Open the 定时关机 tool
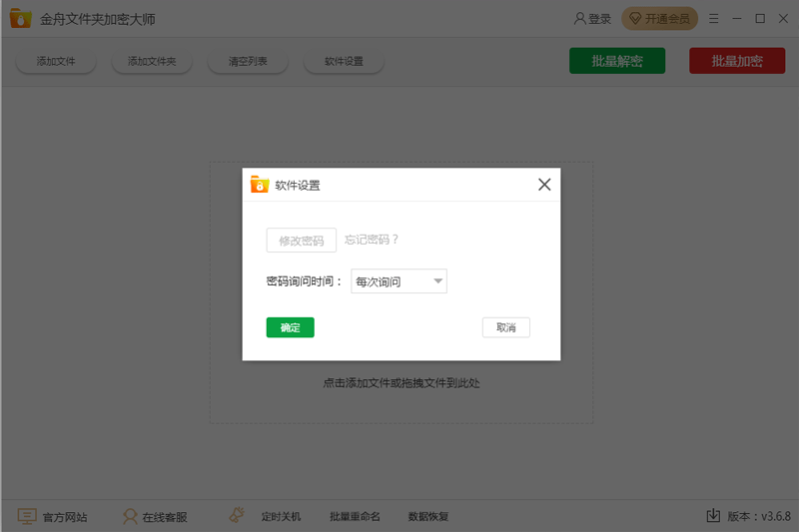 (x=281, y=517)
